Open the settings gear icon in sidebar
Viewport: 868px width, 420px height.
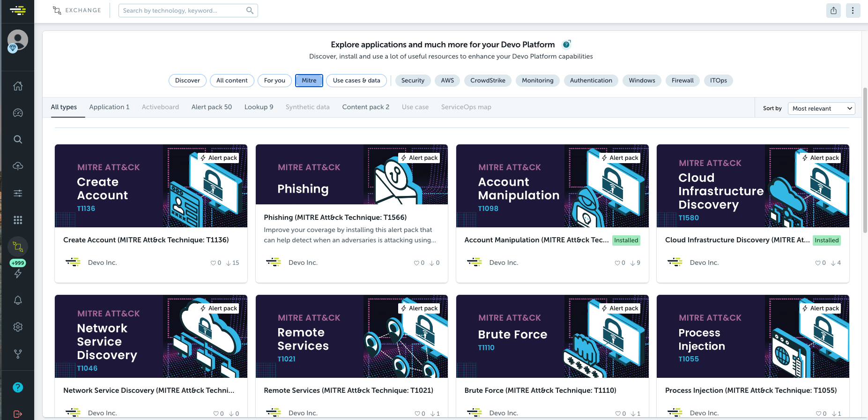coord(18,327)
